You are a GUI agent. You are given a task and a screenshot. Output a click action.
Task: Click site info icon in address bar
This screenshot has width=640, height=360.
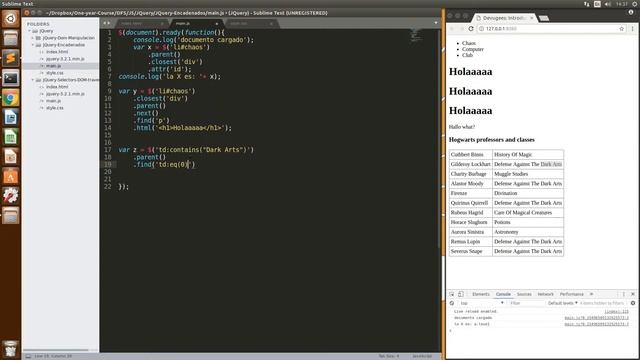481,29
